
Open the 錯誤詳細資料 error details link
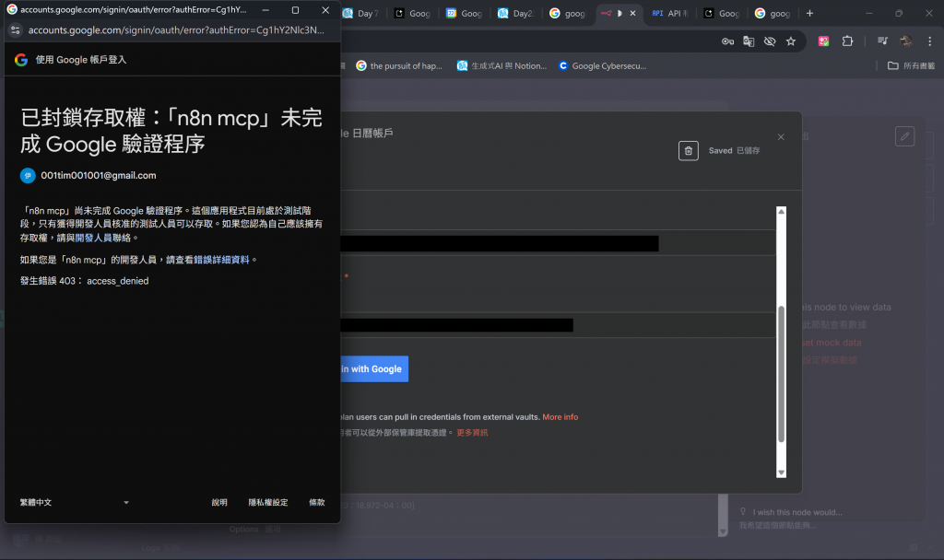(221, 260)
